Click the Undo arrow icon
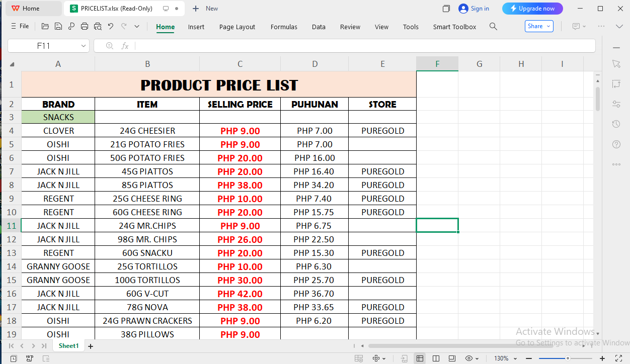This screenshot has height=364, width=630. [111, 27]
